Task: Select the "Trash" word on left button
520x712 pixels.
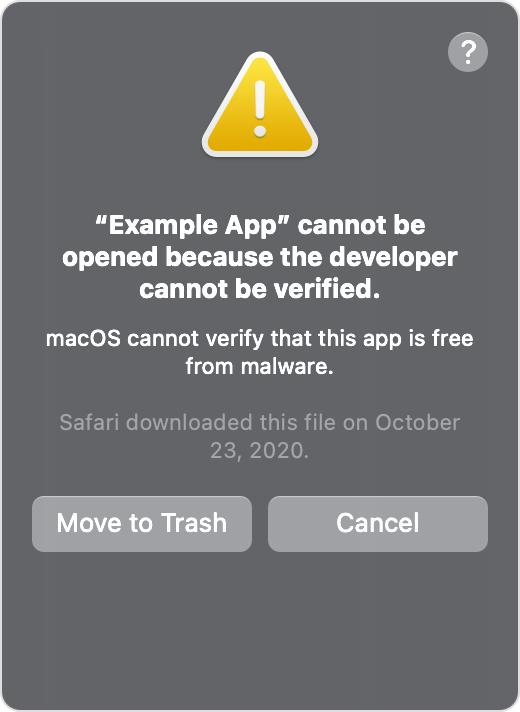Action: [194, 523]
